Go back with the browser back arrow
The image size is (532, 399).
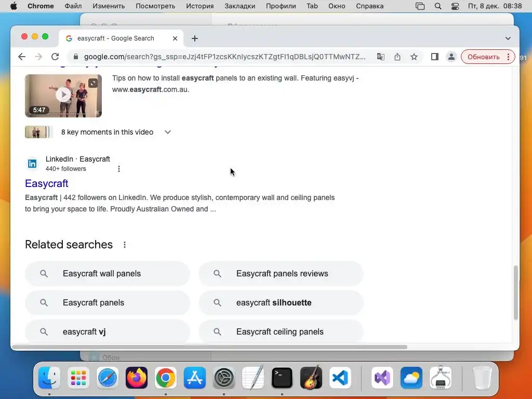[x=22, y=57]
